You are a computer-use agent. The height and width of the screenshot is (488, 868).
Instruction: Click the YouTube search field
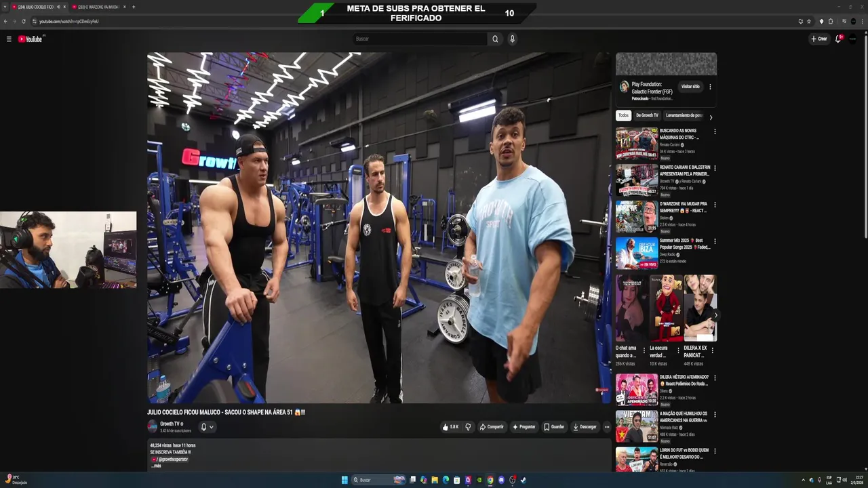point(420,39)
